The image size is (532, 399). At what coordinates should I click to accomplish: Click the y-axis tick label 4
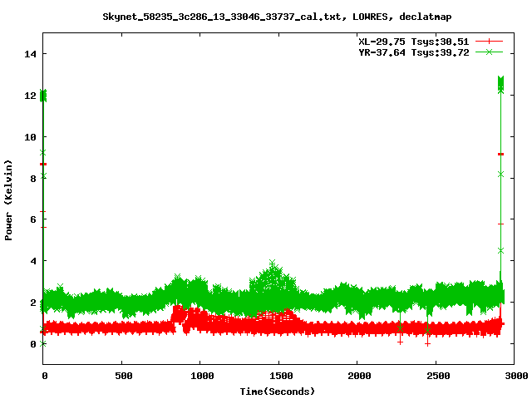coord(33,261)
